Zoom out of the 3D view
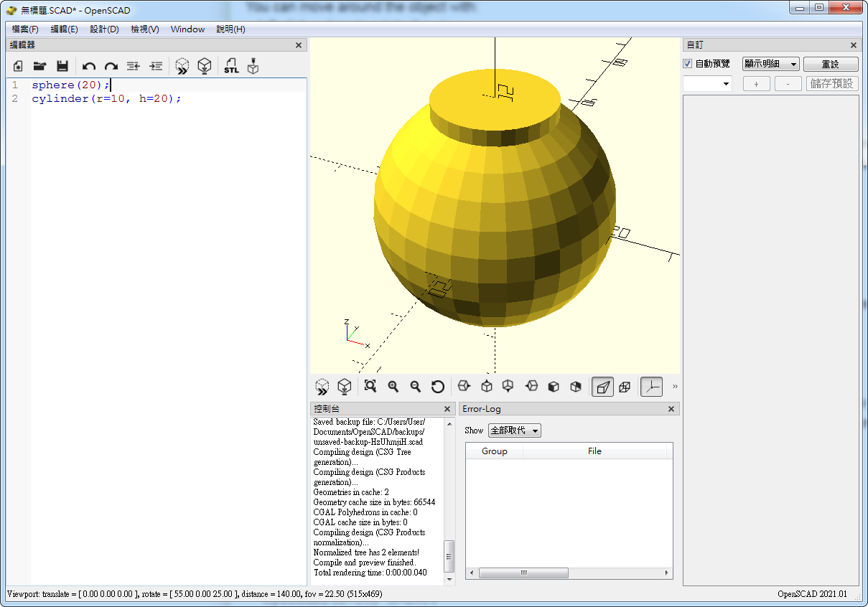This screenshot has width=868, height=607. (x=416, y=387)
